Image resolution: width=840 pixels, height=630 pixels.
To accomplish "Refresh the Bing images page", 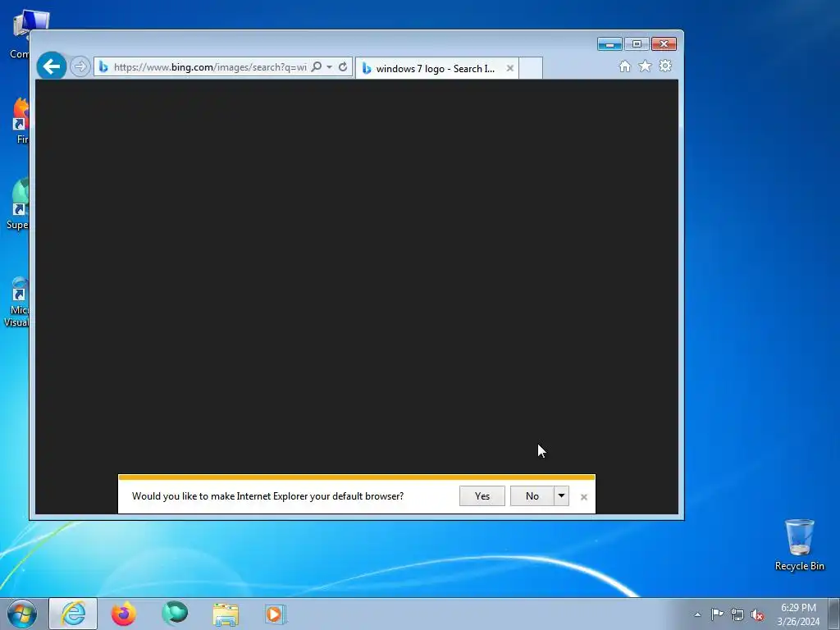I will 343,67.
